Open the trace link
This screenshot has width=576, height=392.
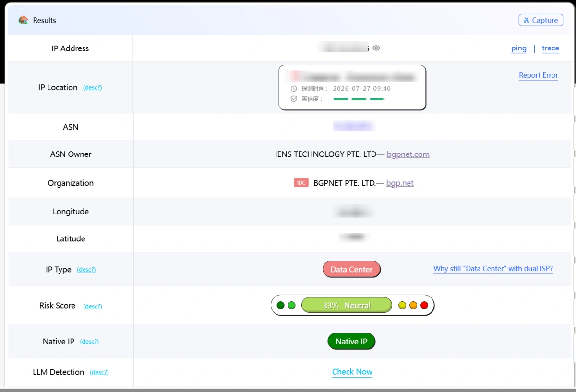tap(551, 48)
